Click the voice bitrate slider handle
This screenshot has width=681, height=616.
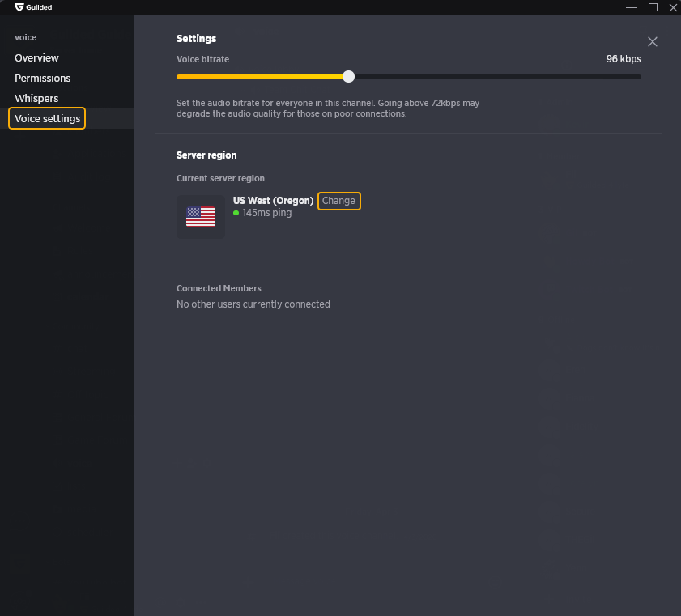point(348,77)
